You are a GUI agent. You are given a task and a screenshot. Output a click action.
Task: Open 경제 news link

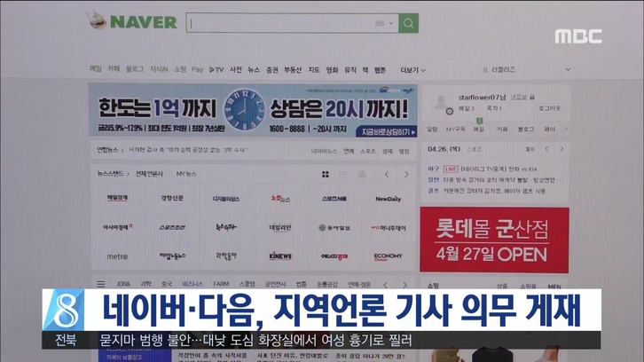pyautogui.click(x=388, y=151)
